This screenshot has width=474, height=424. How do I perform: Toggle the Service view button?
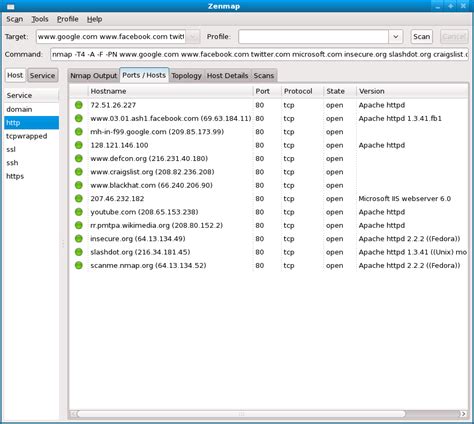pyautogui.click(x=42, y=75)
